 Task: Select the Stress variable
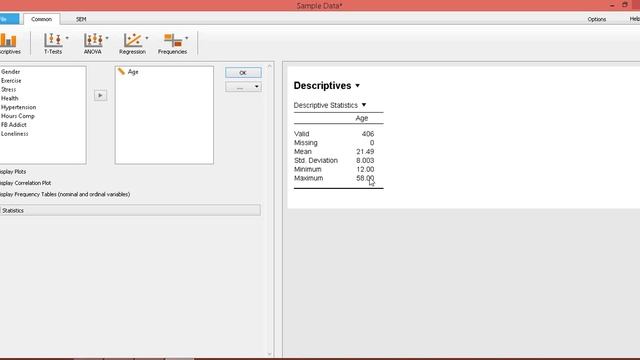click(x=9, y=90)
